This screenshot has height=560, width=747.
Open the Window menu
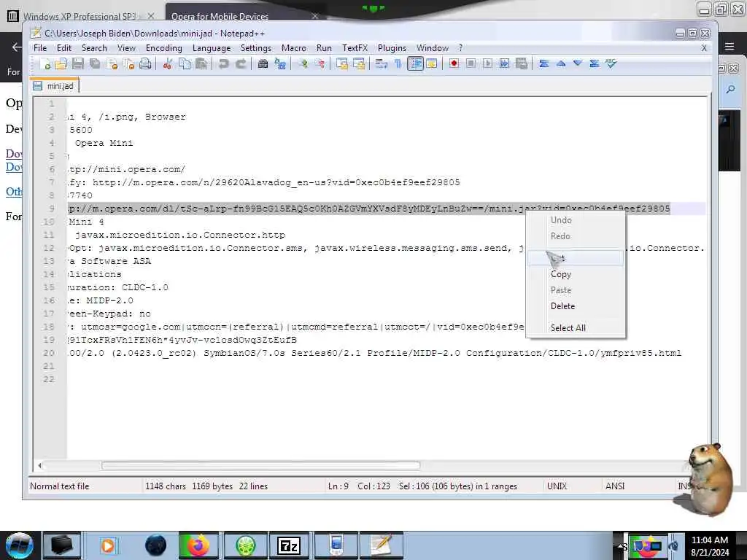[x=433, y=48]
